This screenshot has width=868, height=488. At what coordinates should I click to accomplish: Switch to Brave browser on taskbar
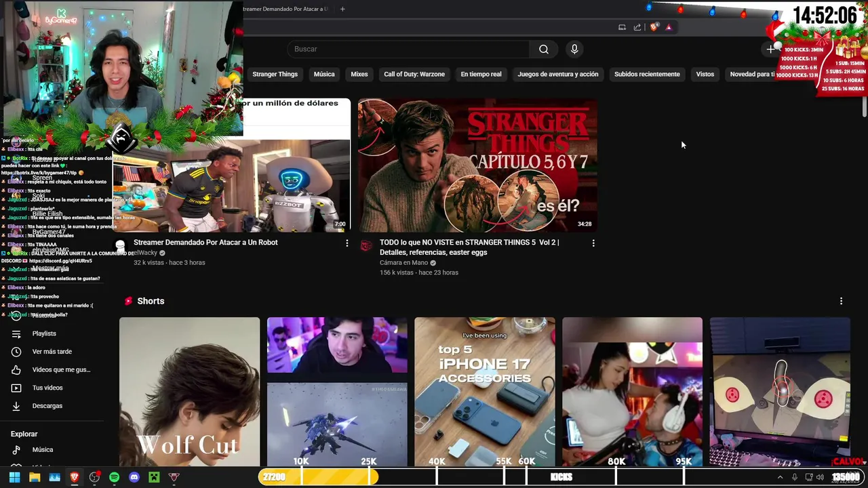pyautogui.click(x=75, y=477)
